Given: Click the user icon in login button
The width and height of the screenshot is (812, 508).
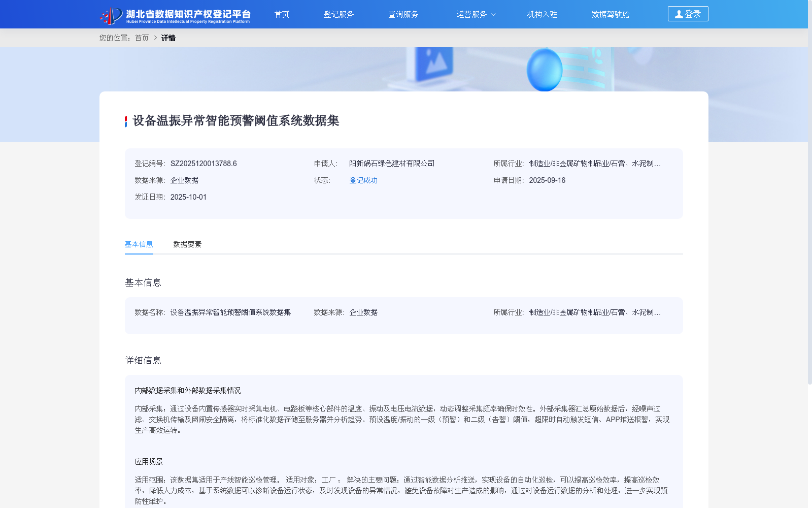Looking at the screenshot, I should pyautogui.click(x=679, y=14).
